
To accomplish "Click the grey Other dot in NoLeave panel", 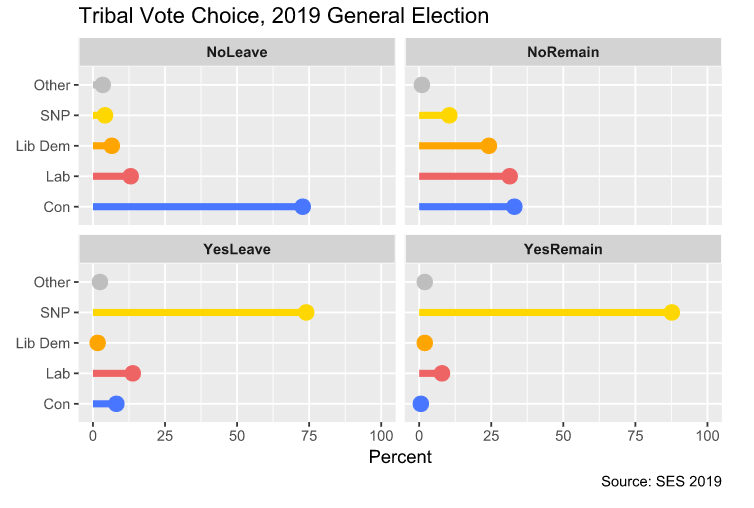I will (102, 85).
